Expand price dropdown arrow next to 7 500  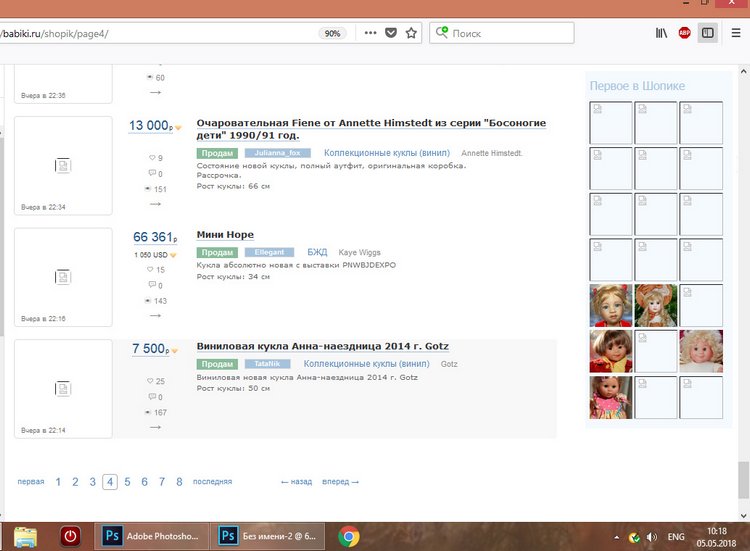pyautogui.click(x=174, y=351)
